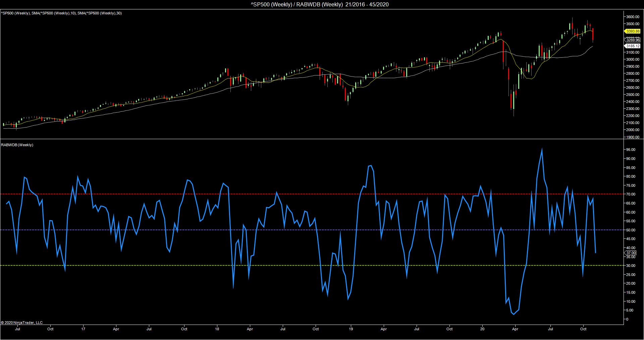The width and height of the screenshot is (644, 340).
Task: Click the year "19" time axis label
Action: pos(351,329)
